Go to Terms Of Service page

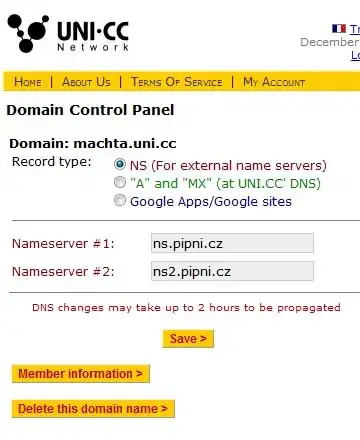click(x=176, y=82)
